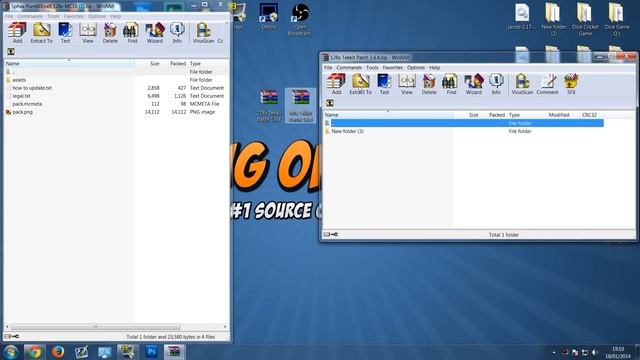Click SFX in the Tekkit Patch window
Viewport: 640px width, 360px height.
[571, 84]
